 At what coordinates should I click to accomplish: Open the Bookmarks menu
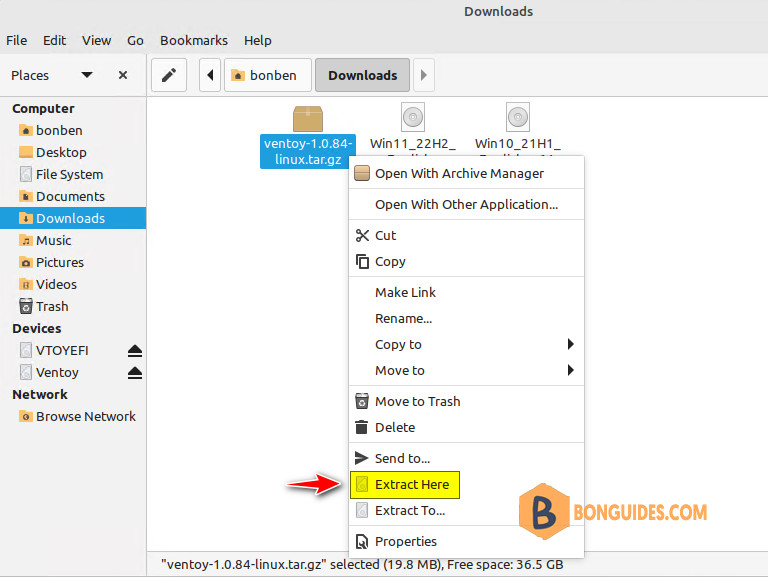pyautogui.click(x=194, y=40)
